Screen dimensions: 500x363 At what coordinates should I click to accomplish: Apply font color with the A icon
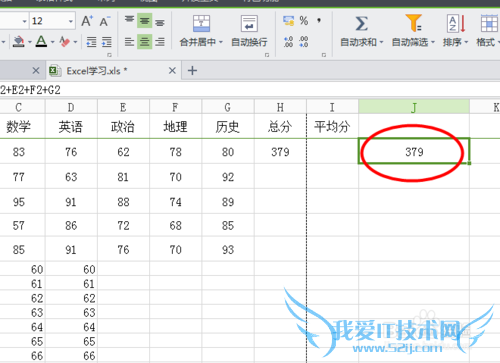41,42
